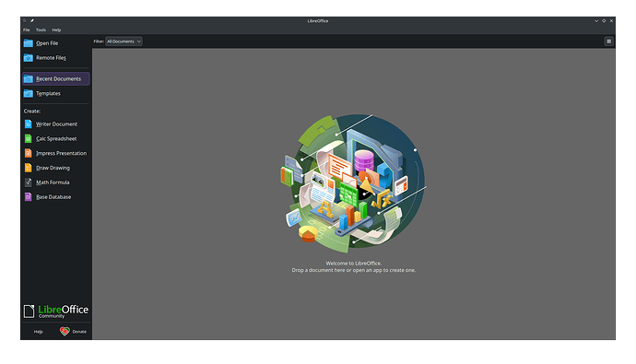Open the hamburger actions menu at top right
636x364 pixels.
[608, 41]
